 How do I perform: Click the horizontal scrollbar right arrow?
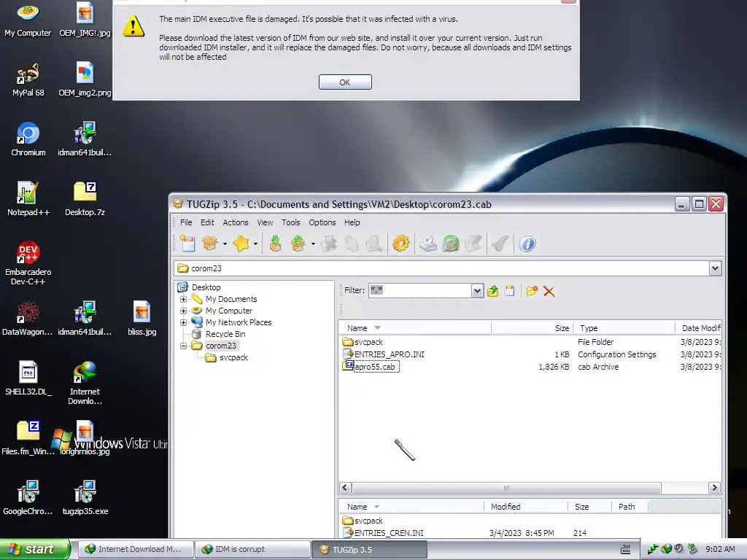pos(713,488)
